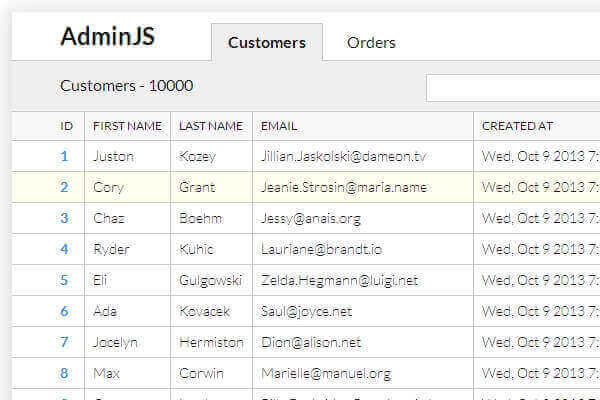Click created-at date in Ada row
600x400 pixels.
(x=541, y=311)
